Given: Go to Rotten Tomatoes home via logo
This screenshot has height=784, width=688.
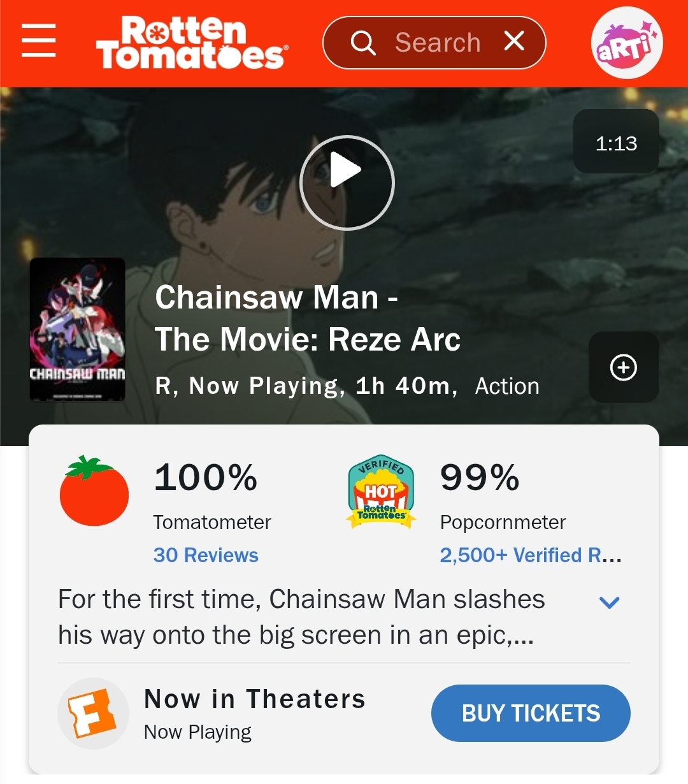Looking at the screenshot, I should [191, 43].
